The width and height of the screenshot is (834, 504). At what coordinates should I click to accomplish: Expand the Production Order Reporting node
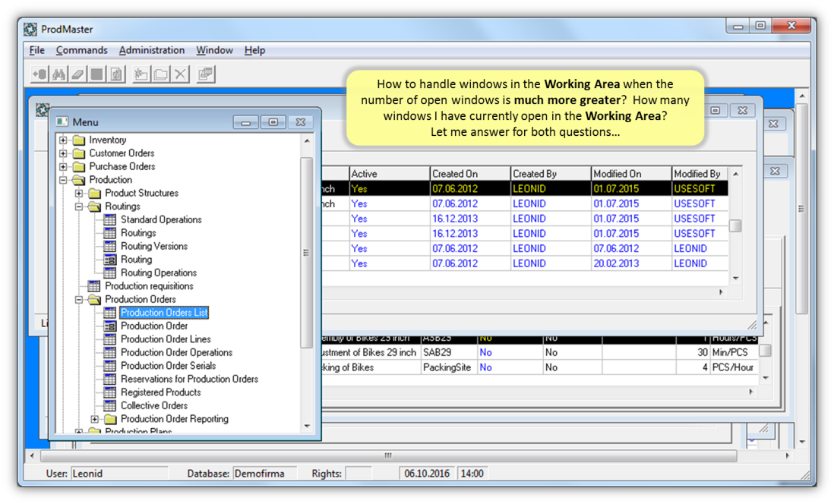tap(95, 420)
